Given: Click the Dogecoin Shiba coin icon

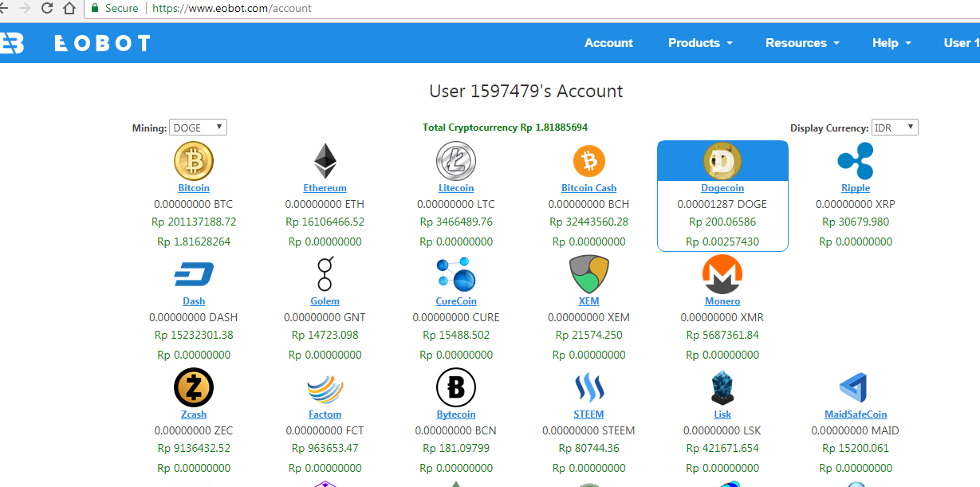Looking at the screenshot, I should pyautogui.click(x=722, y=162).
